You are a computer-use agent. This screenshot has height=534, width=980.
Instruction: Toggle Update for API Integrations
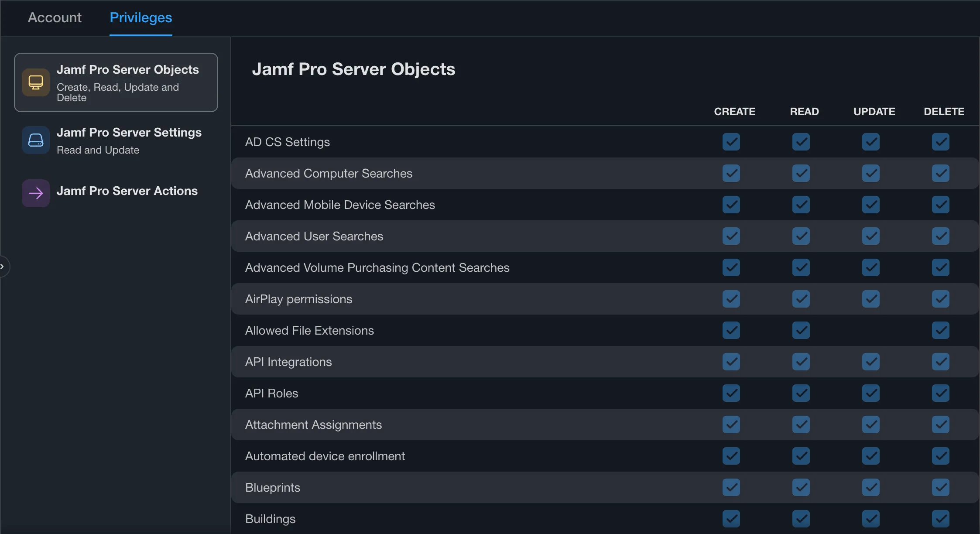871,362
